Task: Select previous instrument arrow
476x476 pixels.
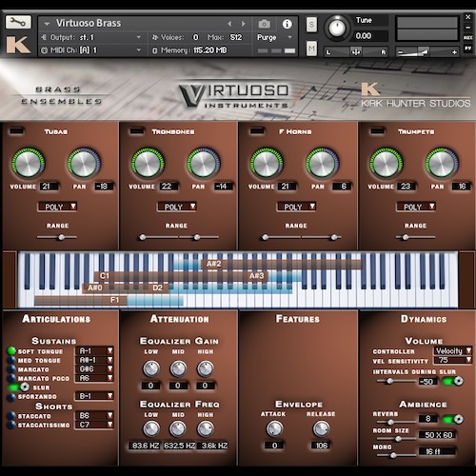Action: pos(229,24)
